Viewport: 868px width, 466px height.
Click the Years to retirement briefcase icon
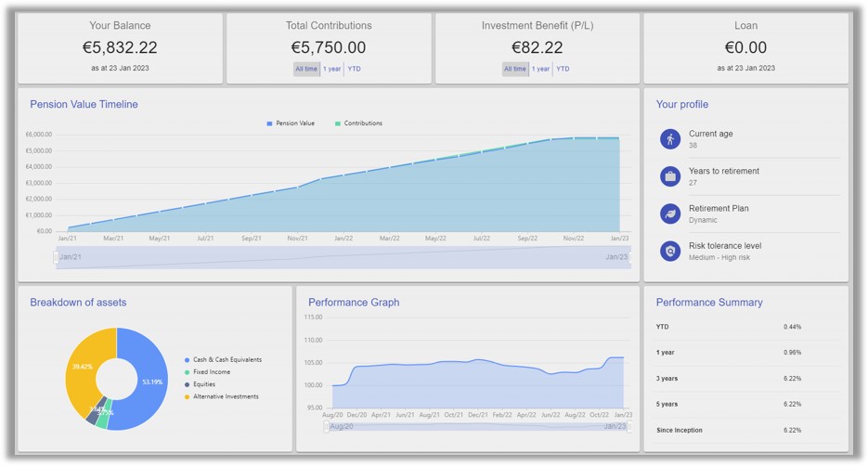point(670,176)
